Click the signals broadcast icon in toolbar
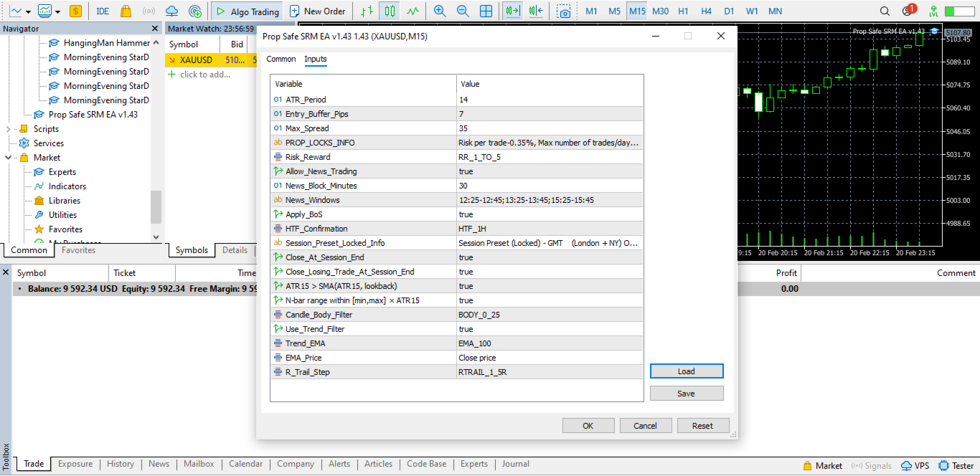 click(x=149, y=11)
